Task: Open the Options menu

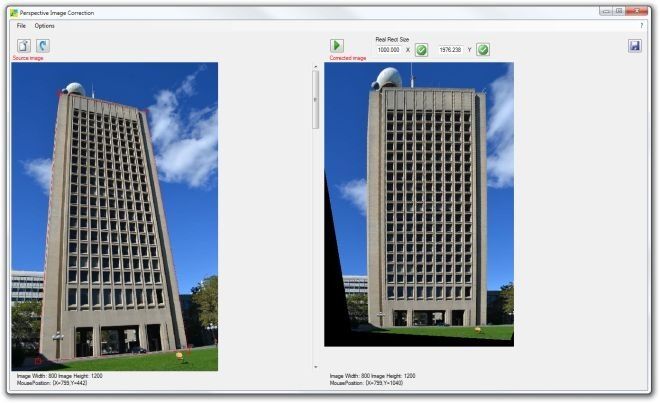Action: [x=45, y=26]
